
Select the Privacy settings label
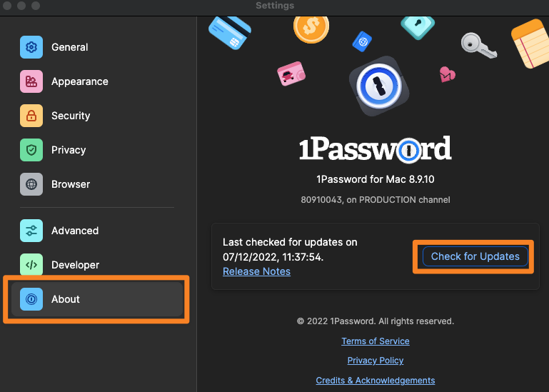[69, 150]
